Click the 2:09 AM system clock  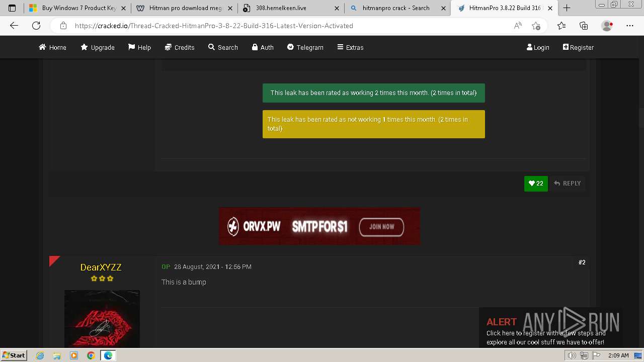click(x=618, y=355)
